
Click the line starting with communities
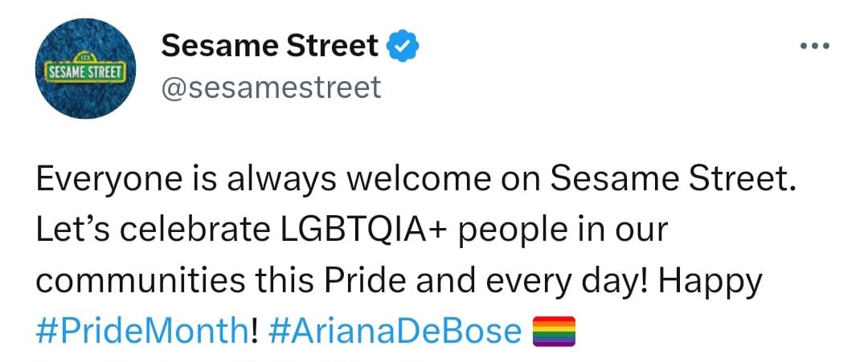coord(399,281)
